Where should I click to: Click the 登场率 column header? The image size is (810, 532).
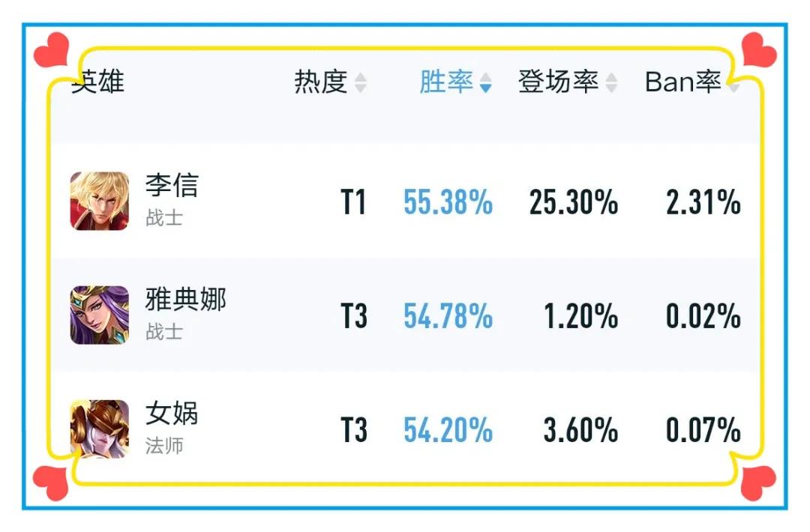(559, 82)
